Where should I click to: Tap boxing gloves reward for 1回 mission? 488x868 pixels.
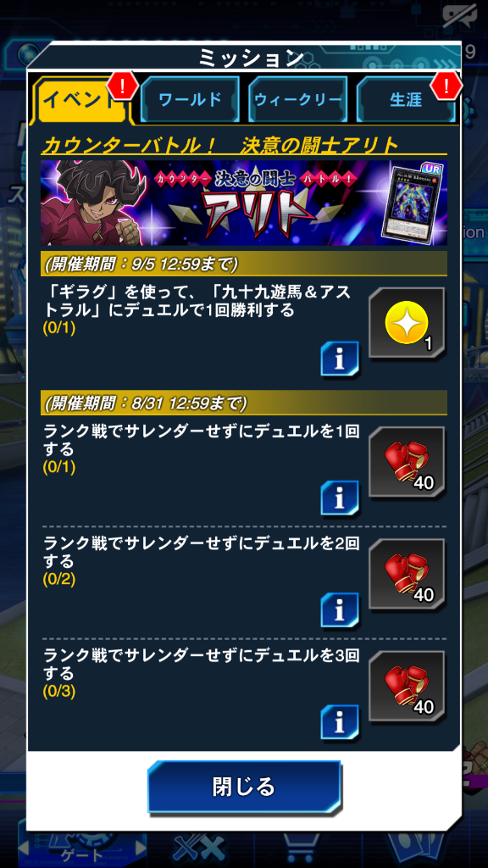[407, 463]
